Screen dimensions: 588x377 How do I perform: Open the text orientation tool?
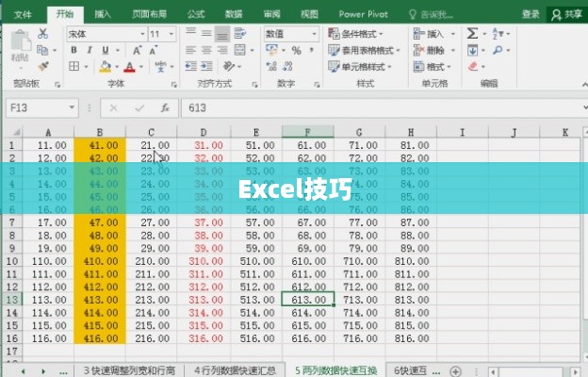pos(228,66)
